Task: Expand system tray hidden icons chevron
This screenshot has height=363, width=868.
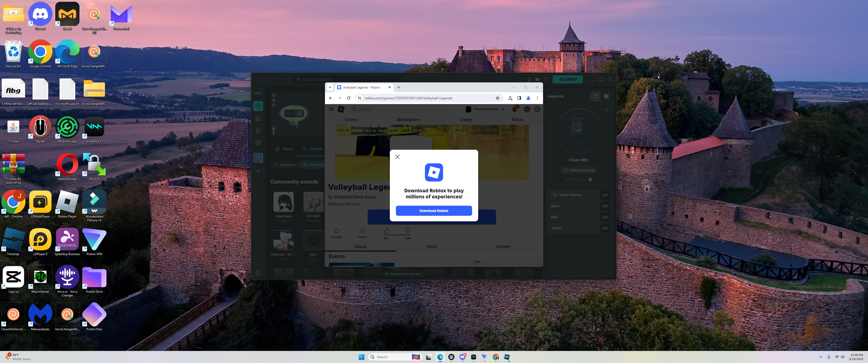Action: click(821, 357)
